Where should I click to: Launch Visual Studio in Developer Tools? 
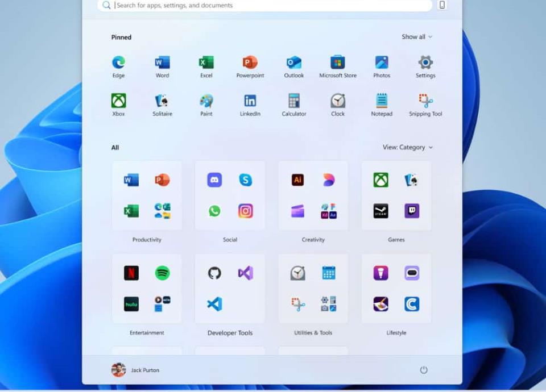coord(246,273)
